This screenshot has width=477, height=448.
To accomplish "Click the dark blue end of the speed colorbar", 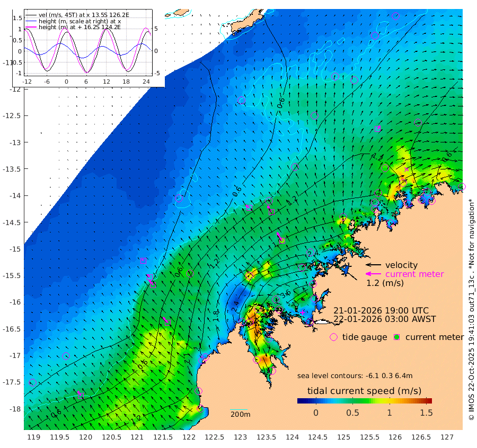I will (x=299, y=400).
